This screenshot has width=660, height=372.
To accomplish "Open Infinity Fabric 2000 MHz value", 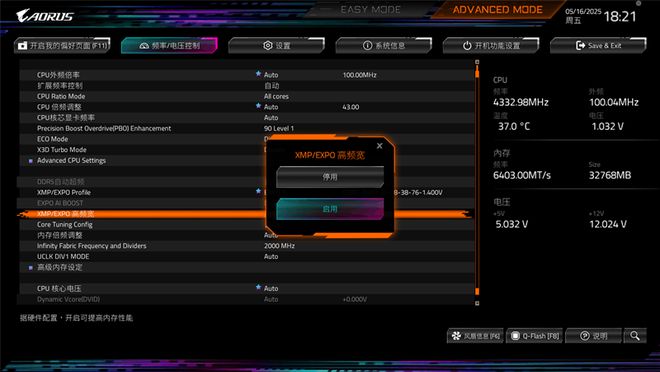I will coord(279,246).
